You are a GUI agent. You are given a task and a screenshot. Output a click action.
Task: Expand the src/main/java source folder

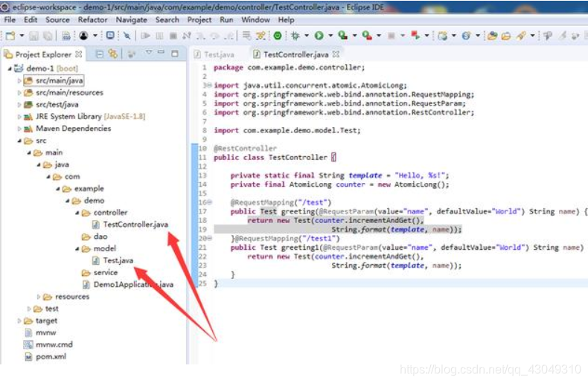19,80
